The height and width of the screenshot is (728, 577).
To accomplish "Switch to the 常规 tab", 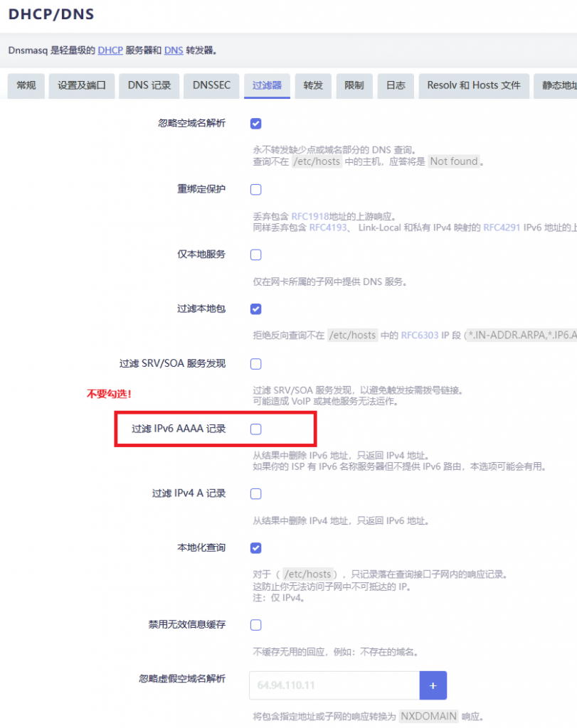I will pyautogui.click(x=26, y=85).
